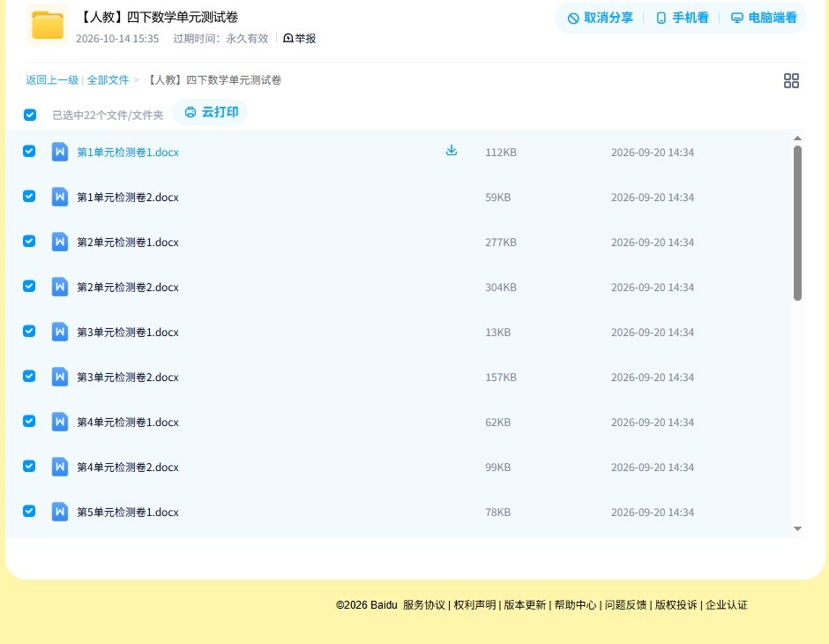Click Word icon of 第2单元检测卷1.docx

pos(60,242)
